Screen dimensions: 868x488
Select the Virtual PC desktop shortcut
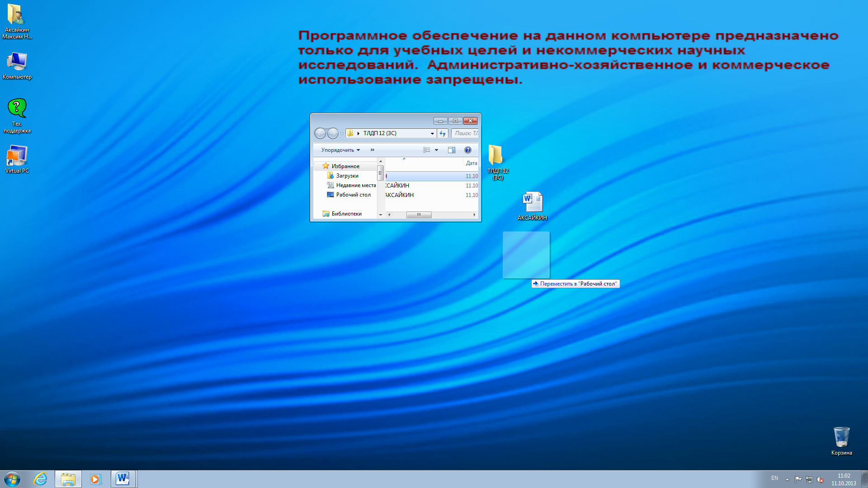[17, 159]
